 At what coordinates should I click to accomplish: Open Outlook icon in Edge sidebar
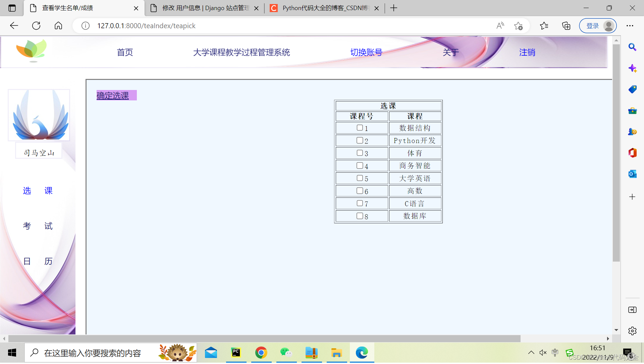pyautogui.click(x=632, y=174)
